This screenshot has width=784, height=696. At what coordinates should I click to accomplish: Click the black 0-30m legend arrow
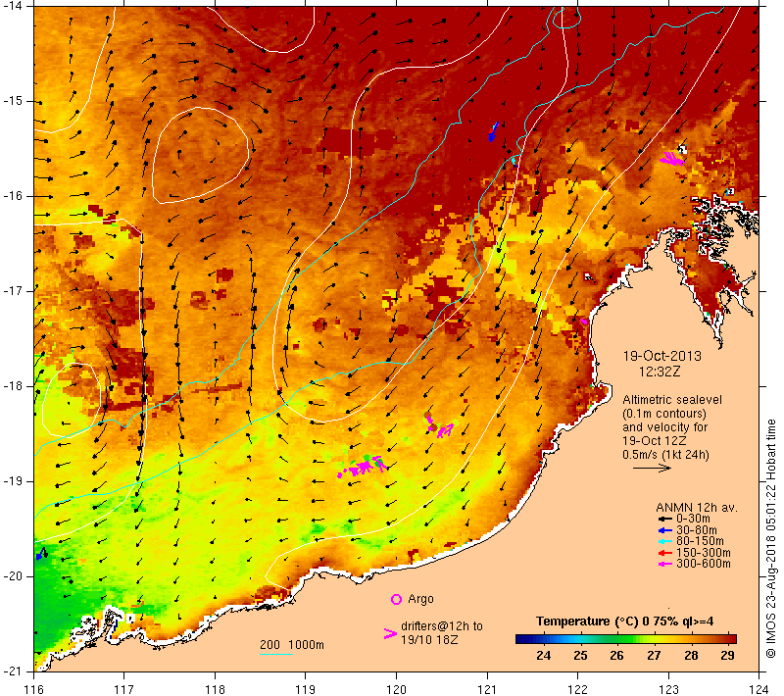pyautogui.click(x=665, y=519)
